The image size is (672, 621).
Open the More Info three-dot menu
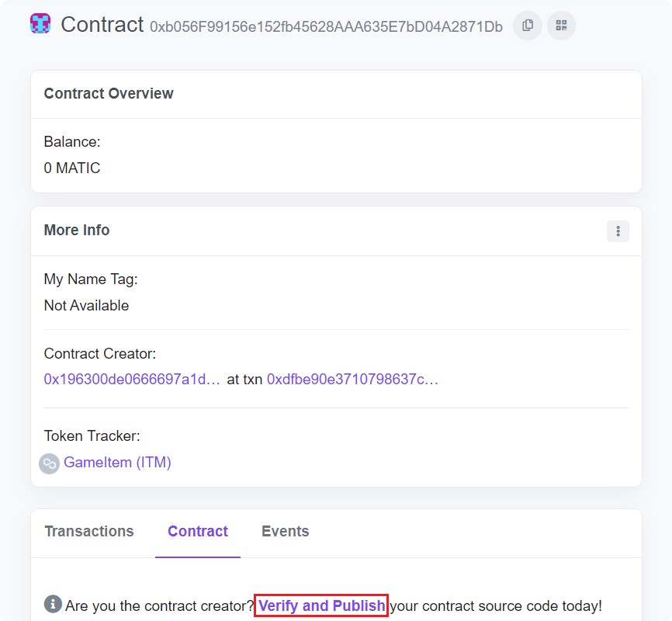point(618,231)
